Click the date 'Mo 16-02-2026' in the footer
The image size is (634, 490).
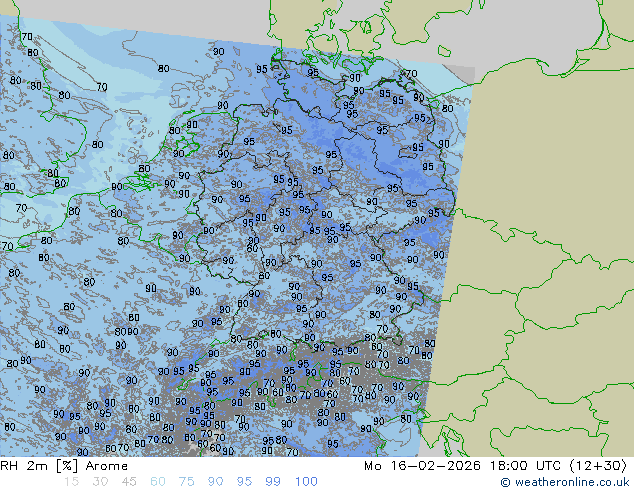[x=423, y=466]
